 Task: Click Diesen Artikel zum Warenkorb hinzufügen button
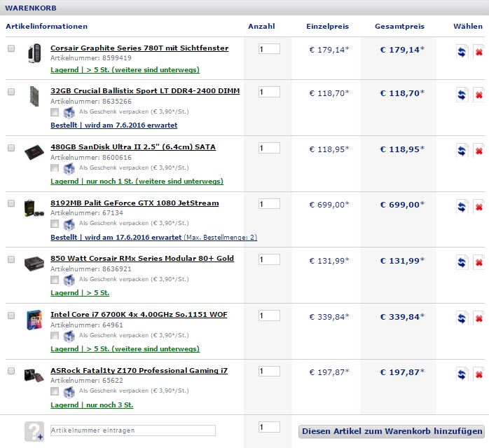point(392,432)
